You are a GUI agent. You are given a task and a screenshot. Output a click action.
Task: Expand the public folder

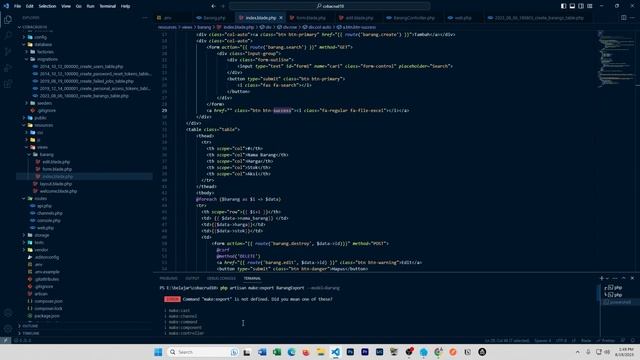(x=40, y=118)
